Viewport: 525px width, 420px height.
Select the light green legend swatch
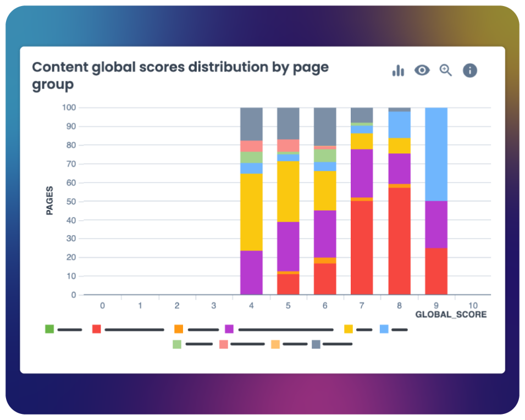pyautogui.click(x=177, y=344)
